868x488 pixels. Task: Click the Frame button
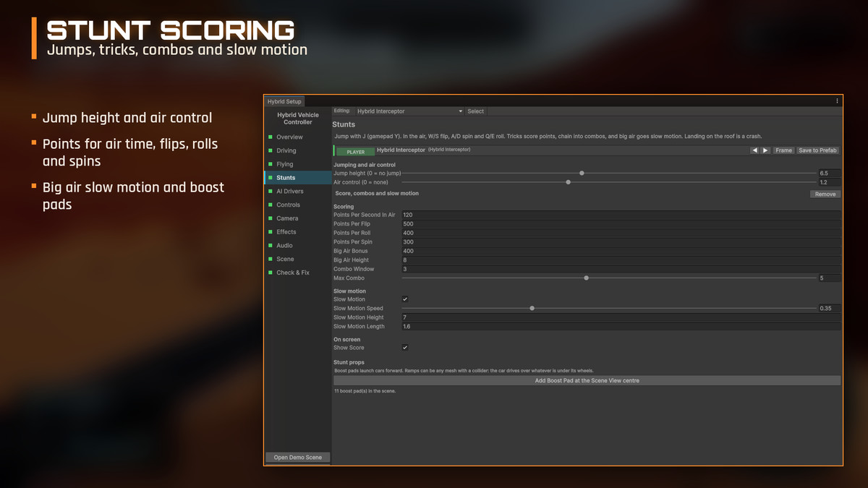tap(783, 150)
